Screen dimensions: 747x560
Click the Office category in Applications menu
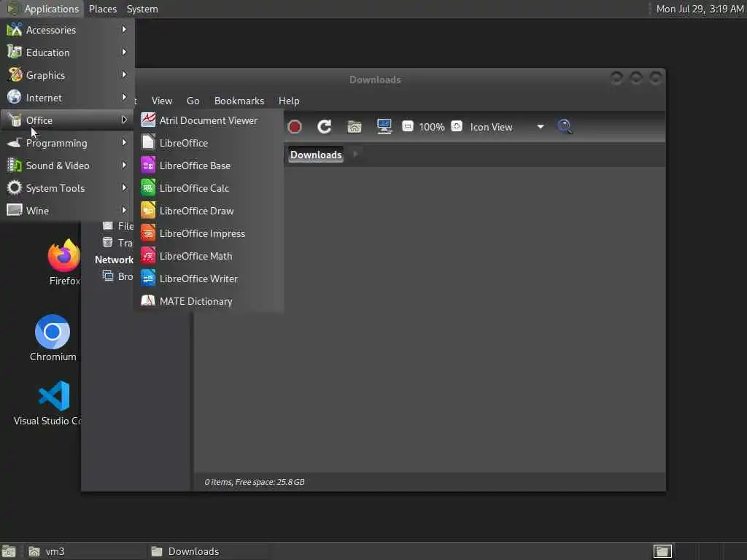pyautogui.click(x=67, y=120)
